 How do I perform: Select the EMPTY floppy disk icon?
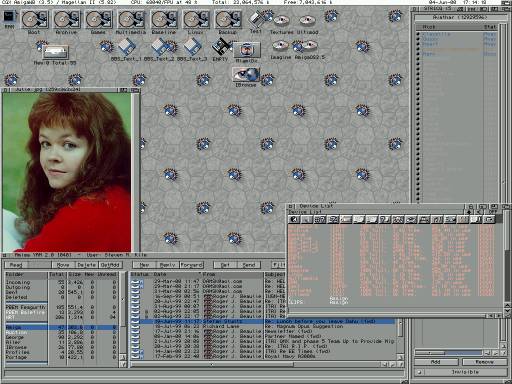tap(221, 47)
